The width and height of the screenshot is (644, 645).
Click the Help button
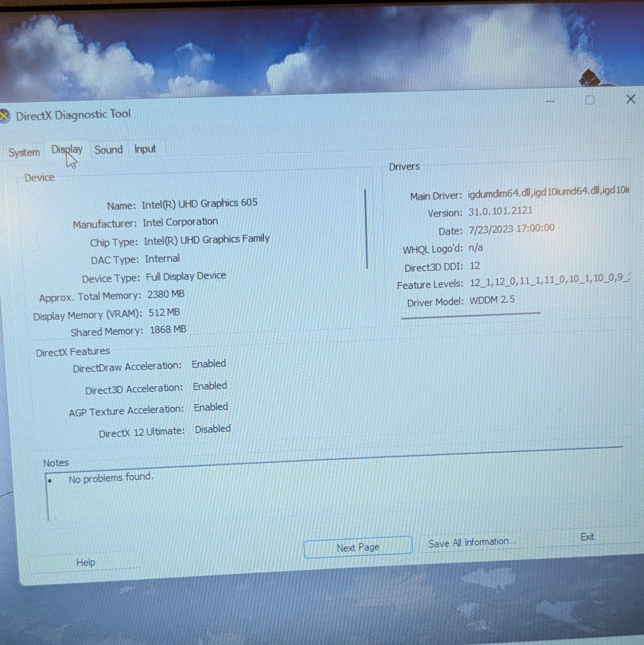pos(86,562)
